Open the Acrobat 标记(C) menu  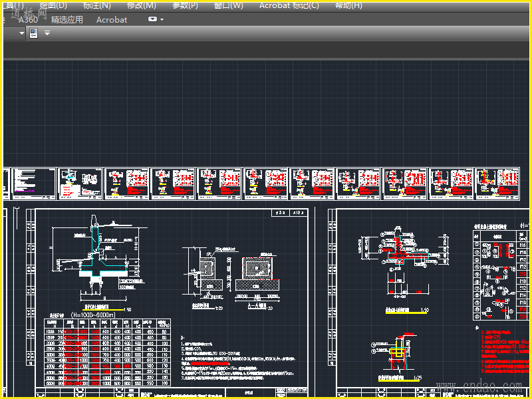pos(289,5)
